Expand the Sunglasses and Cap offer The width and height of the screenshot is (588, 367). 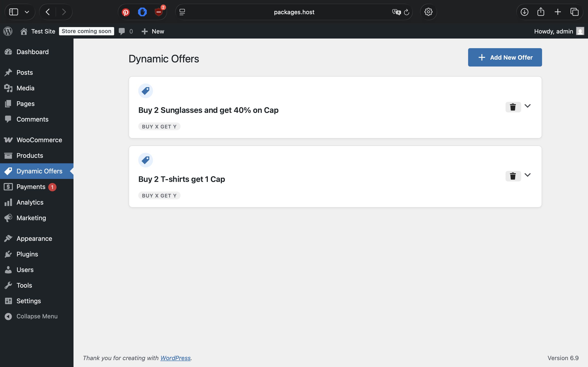click(528, 106)
